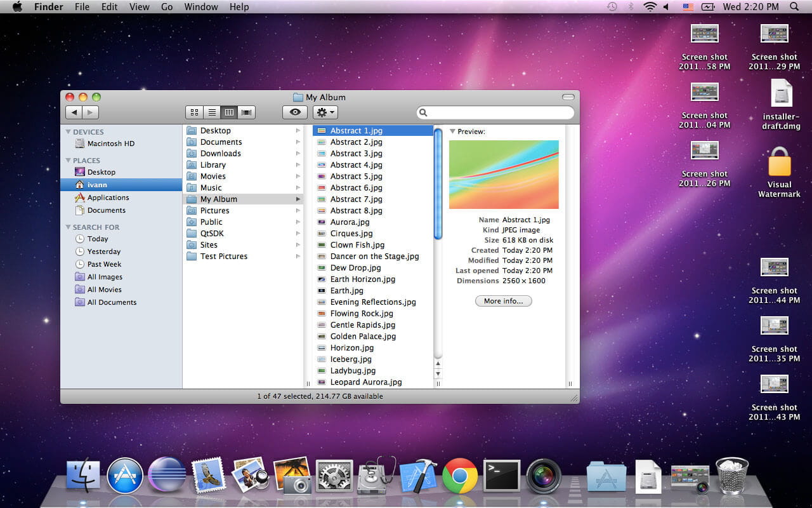This screenshot has height=508, width=812.
Task: Collapse the Preview disclosure triangle
Action: (452, 131)
